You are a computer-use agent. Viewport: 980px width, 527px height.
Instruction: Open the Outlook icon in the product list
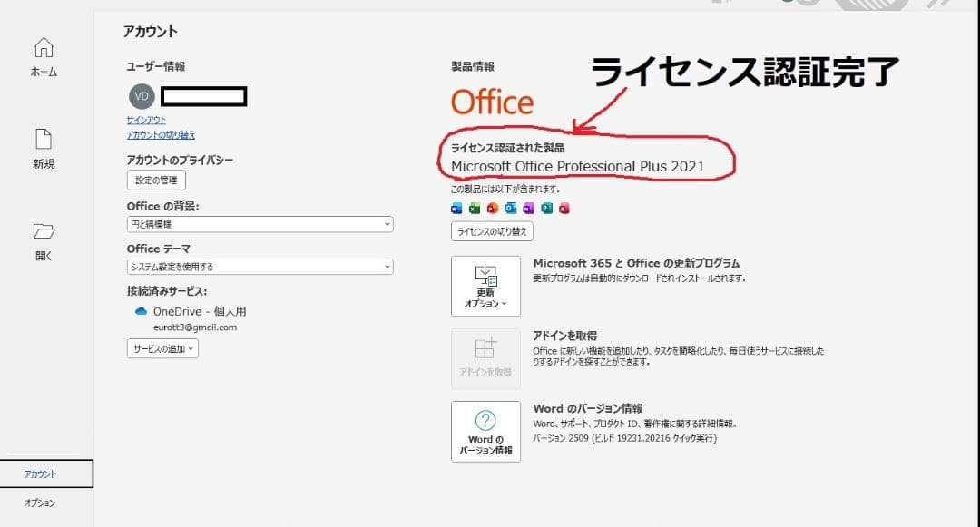click(x=511, y=209)
